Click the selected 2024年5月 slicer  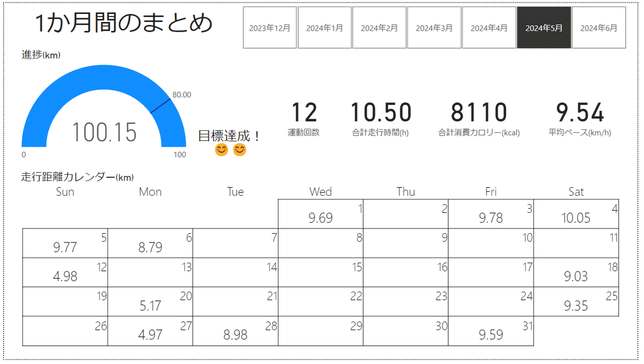544,28
